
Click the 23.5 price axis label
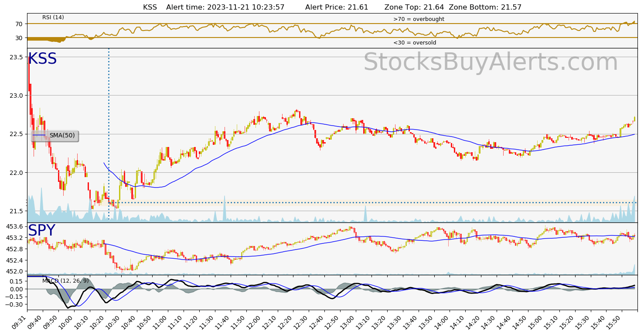(17, 57)
